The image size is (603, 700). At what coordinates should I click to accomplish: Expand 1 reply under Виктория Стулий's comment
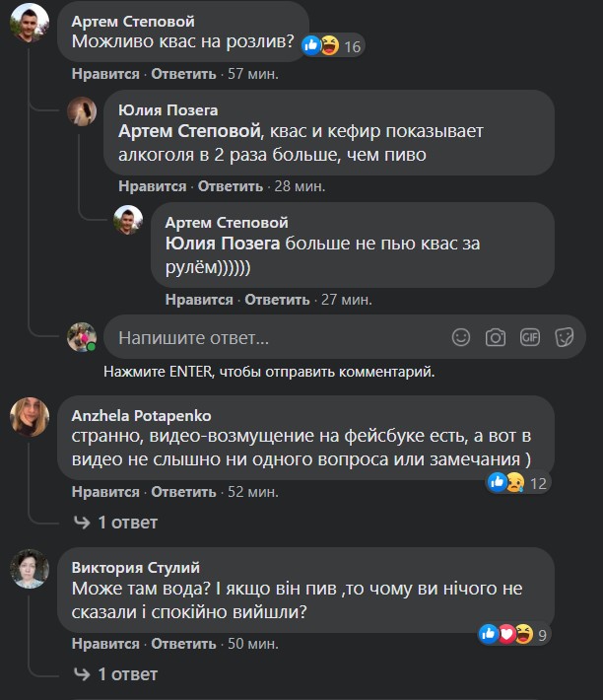(x=115, y=673)
